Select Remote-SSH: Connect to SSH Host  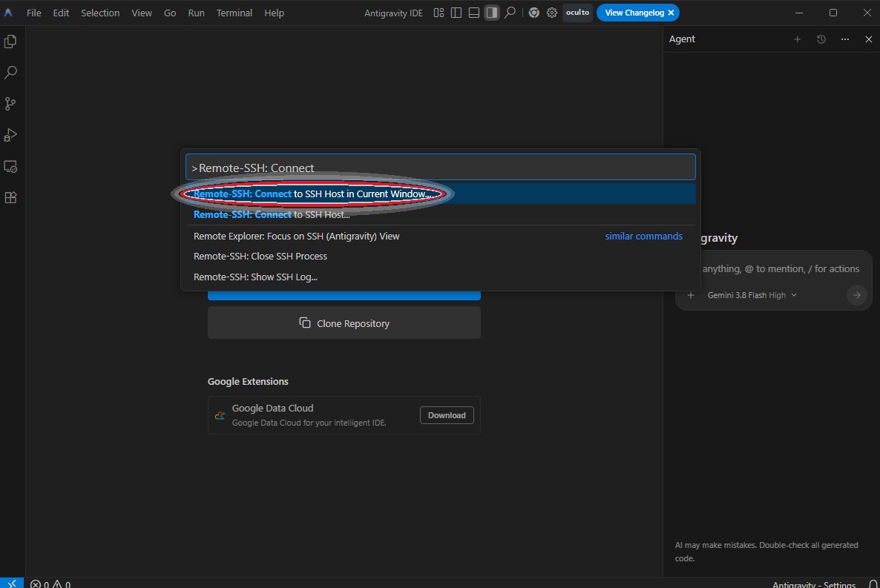pos(441,214)
